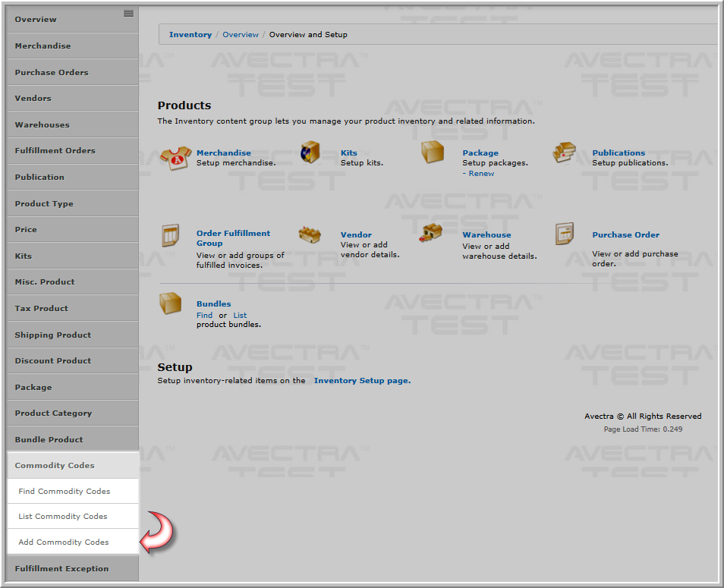The width and height of the screenshot is (724, 588).
Task: Choose Find Commodity Codes
Action: 73,491
